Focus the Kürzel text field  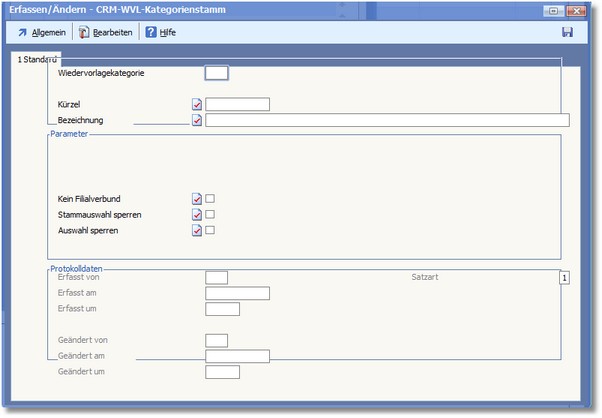click(237, 104)
